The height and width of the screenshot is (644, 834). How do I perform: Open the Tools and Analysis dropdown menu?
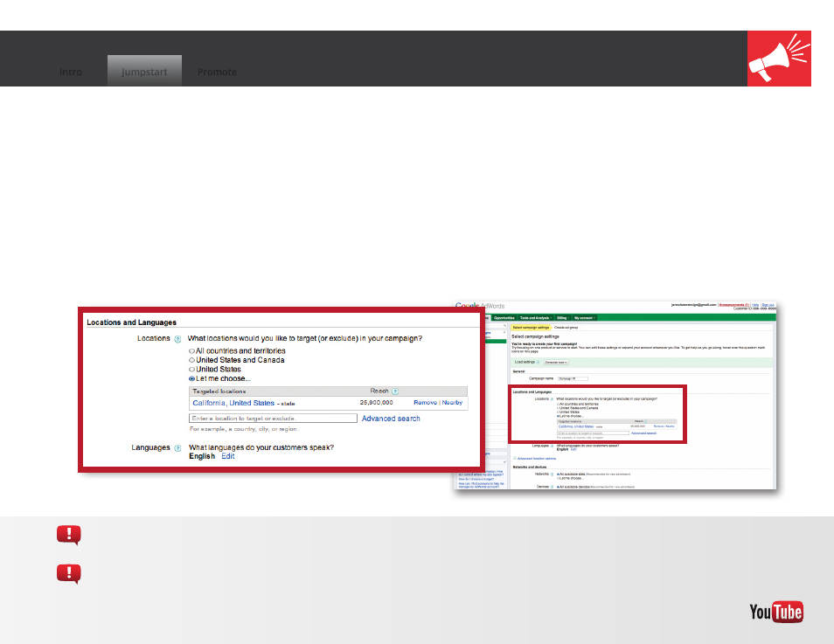[536, 318]
